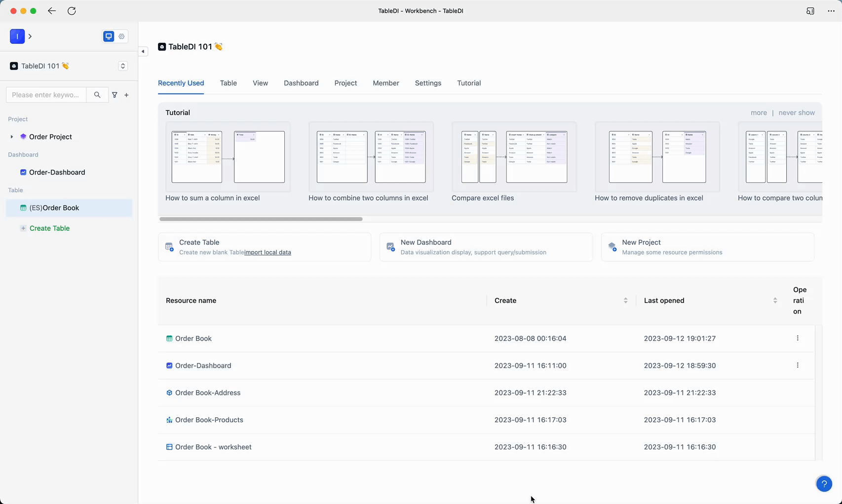Switch to the monitor workbench view icon
This screenshot has height=504, width=842.
[x=109, y=36]
